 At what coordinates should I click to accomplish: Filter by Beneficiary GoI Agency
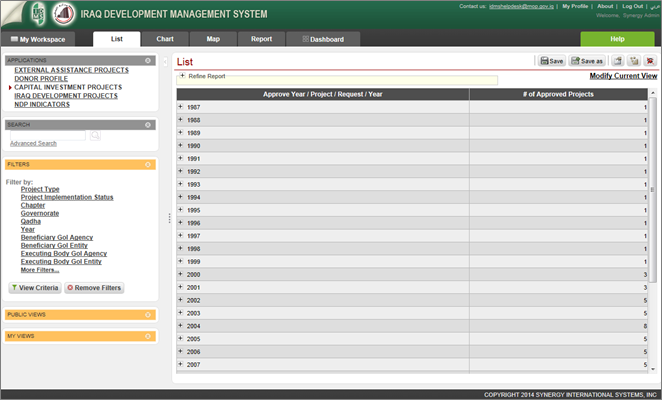(57, 237)
